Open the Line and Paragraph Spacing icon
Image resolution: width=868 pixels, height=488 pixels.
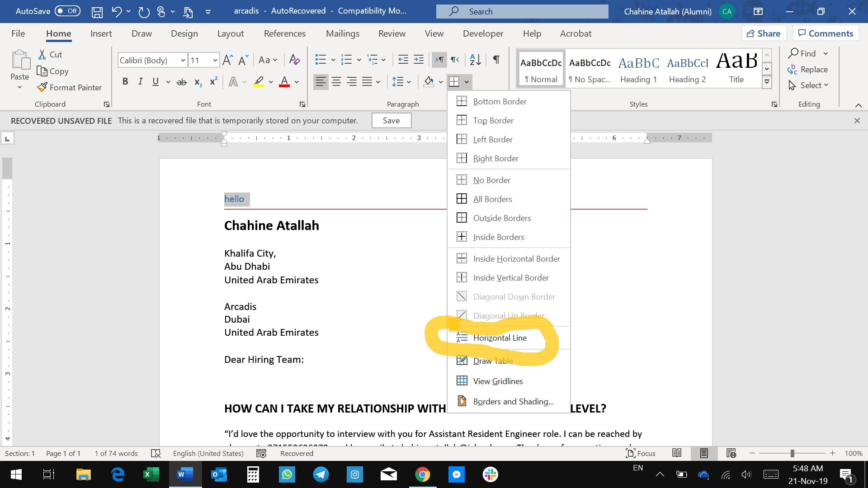click(398, 82)
